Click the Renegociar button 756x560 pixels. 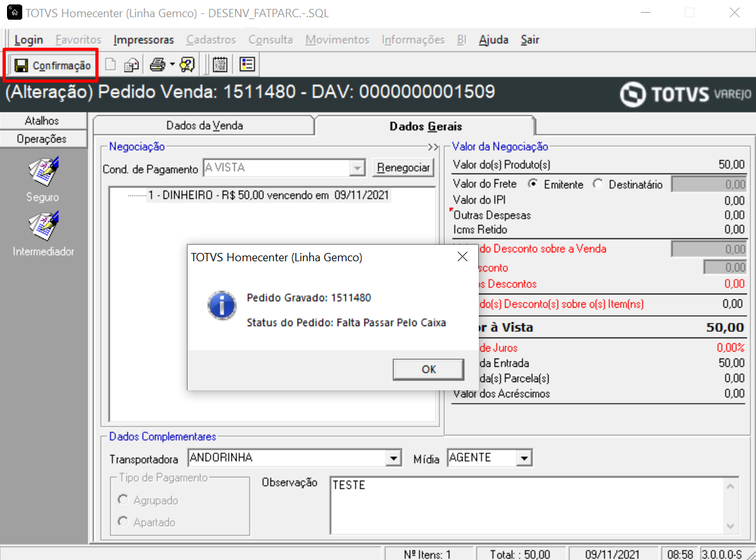(x=403, y=168)
